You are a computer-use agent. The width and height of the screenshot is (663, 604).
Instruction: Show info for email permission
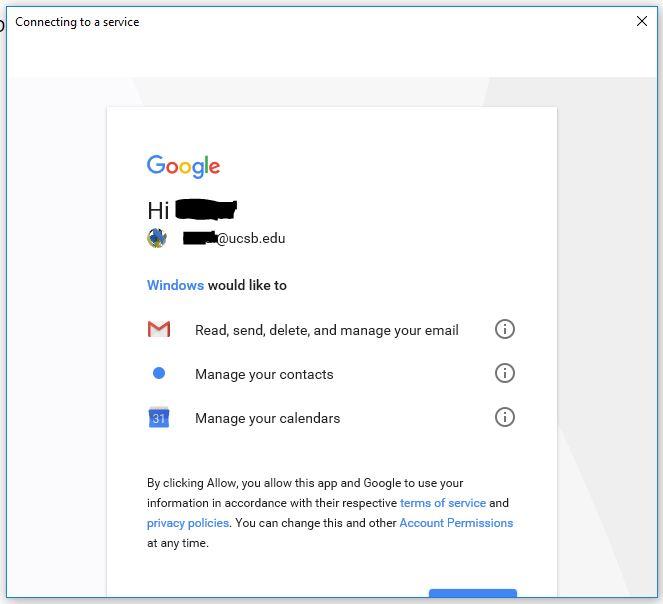pyautogui.click(x=504, y=329)
